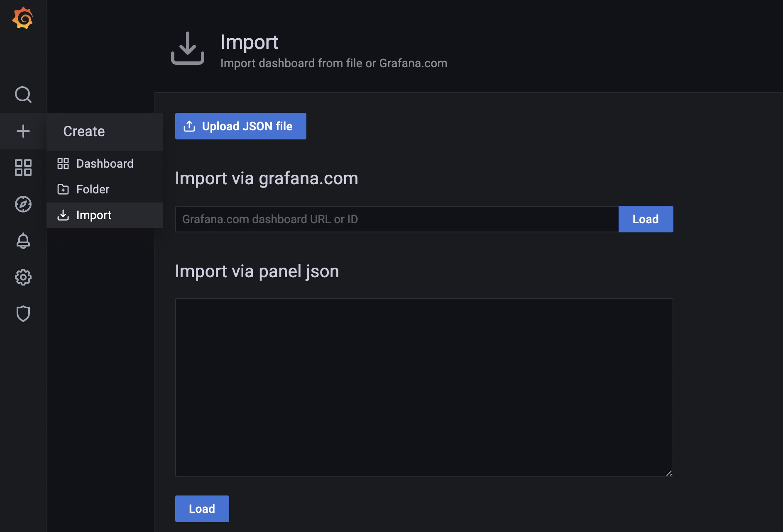Image resolution: width=783 pixels, height=532 pixels.
Task: Open the Search icon in sidebar
Action: (23, 95)
